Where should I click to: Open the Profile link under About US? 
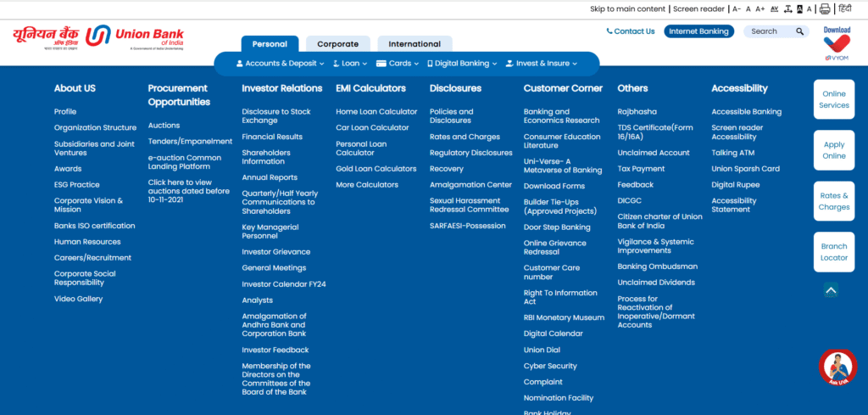(x=65, y=112)
